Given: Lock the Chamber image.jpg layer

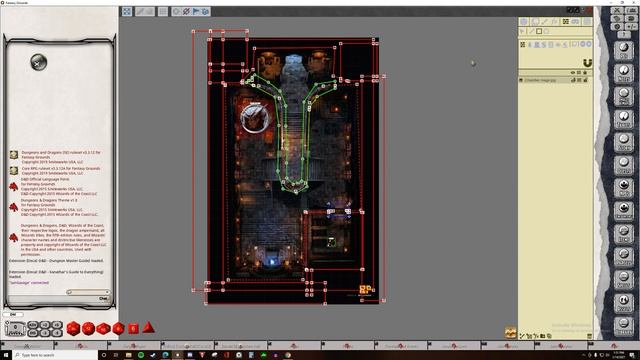Looking at the screenshot, I should (x=586, y=80).
